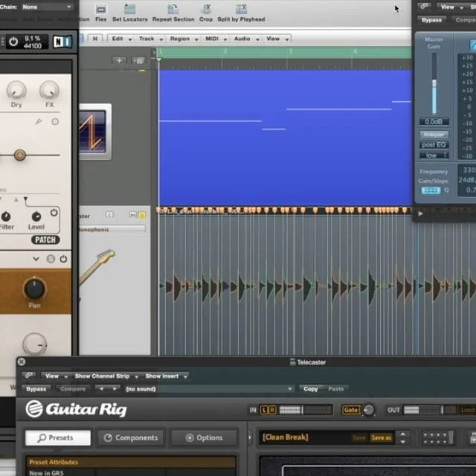Open the Telecaster window View menu
The image size is (476, 476).
coord(56,376)
